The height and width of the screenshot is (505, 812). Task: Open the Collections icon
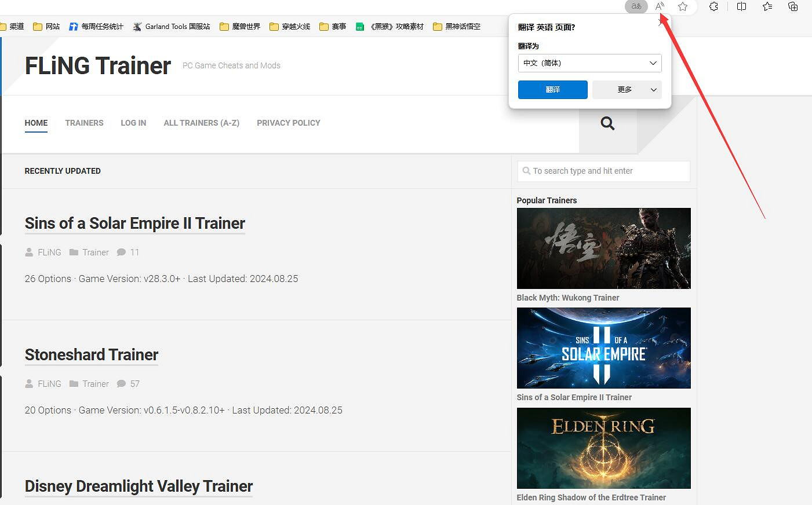click(x=793, y=6)
